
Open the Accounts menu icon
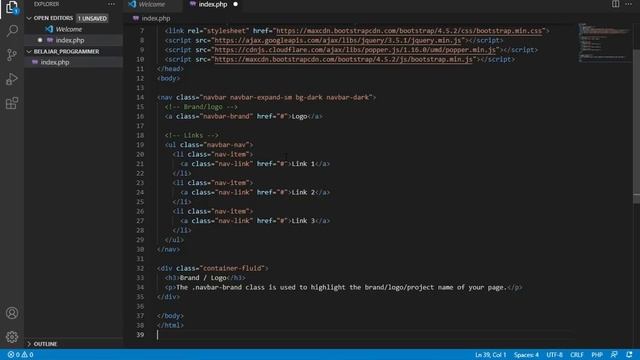[12, 313]
